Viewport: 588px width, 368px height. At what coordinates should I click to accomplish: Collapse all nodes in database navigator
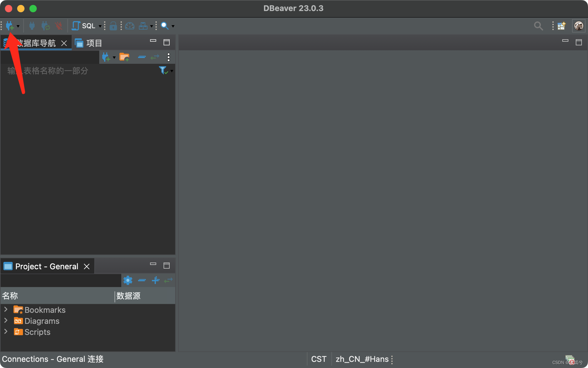tap(142, 57)
